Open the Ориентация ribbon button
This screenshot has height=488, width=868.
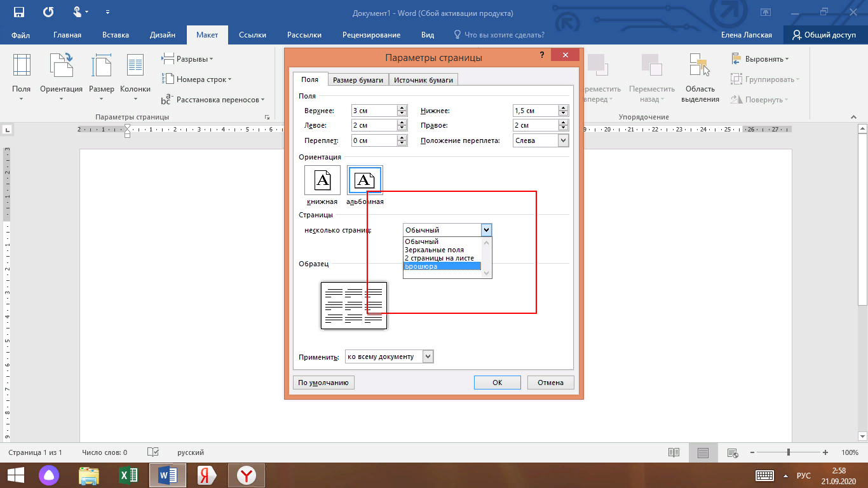61,76
